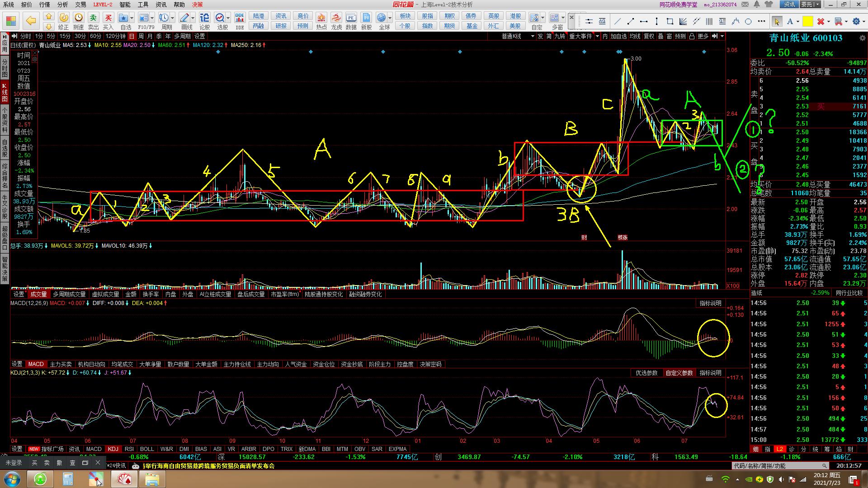Select the text annotation A tool
This screenshot has width=868, height=488.
pos(789,21)
